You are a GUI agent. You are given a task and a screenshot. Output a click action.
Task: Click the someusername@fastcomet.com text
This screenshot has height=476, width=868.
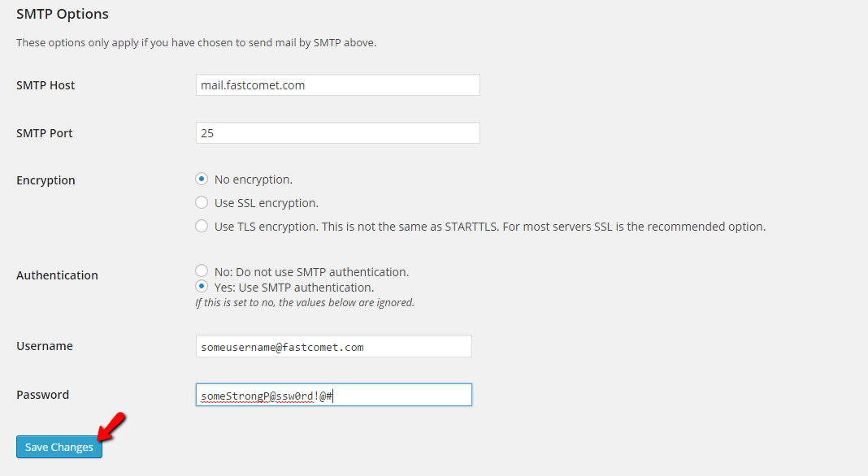[272, 345]
